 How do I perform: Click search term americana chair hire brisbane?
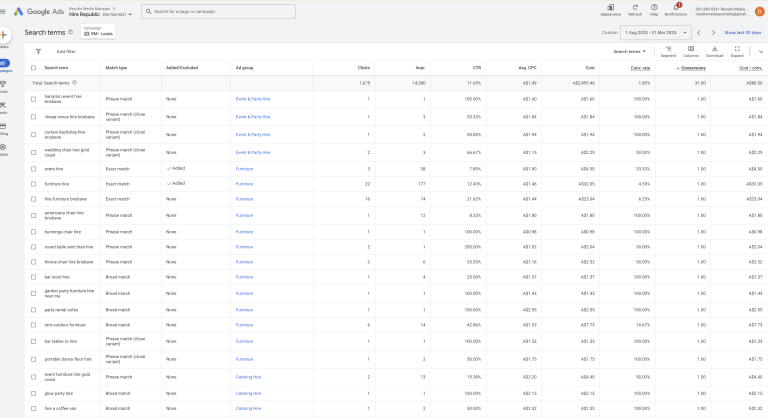[64, 215]
